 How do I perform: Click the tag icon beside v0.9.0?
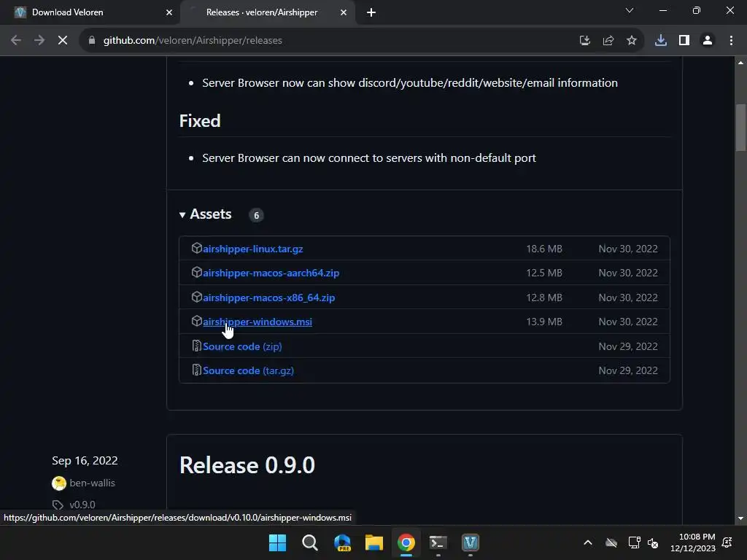pos(58,505)
